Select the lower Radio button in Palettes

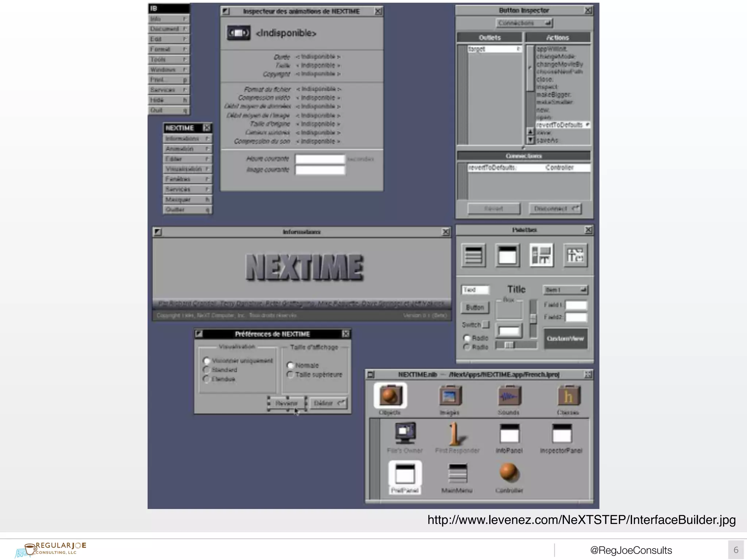pos(467,347)
